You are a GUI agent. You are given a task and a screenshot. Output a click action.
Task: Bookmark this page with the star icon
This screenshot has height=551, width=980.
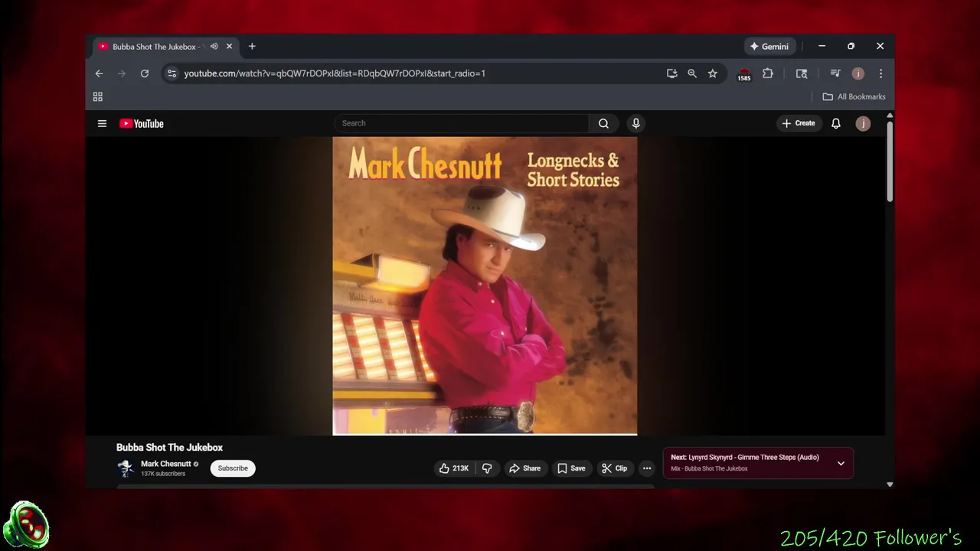coord(713,73)
